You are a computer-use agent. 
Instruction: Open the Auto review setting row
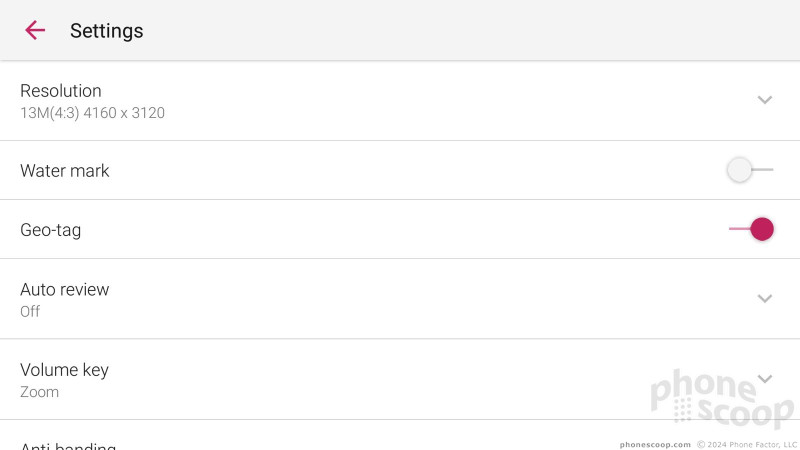coord(400,299)
